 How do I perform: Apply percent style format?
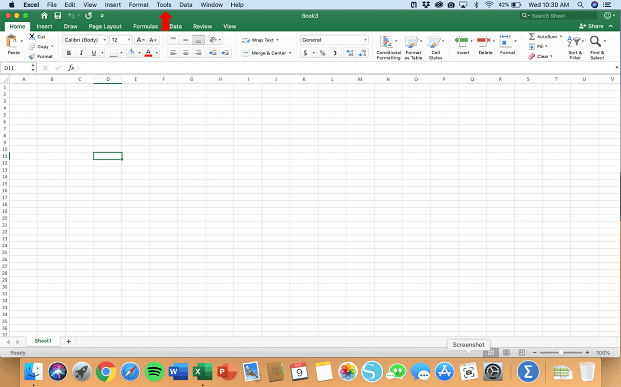323,53
